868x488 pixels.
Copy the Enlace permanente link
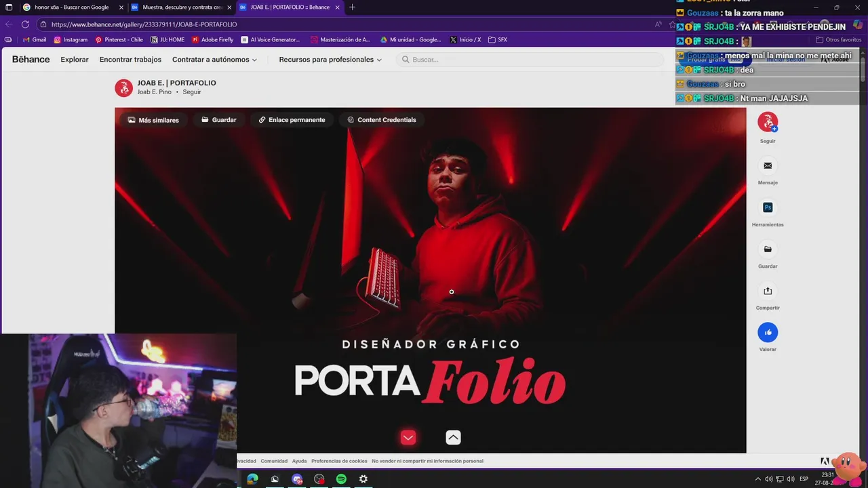(292, 120)
